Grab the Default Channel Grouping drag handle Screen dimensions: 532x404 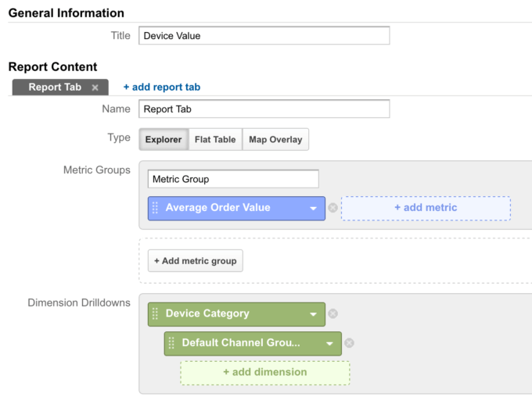click(171, 343)
